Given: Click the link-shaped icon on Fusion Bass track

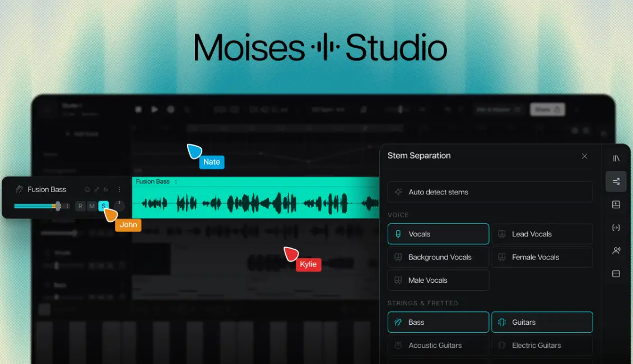Looking at the screenshot, I should pos(96,189).
